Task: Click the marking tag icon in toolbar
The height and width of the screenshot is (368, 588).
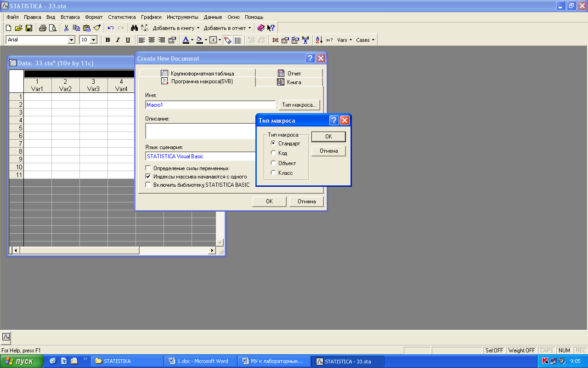Action: coord(228,40)
